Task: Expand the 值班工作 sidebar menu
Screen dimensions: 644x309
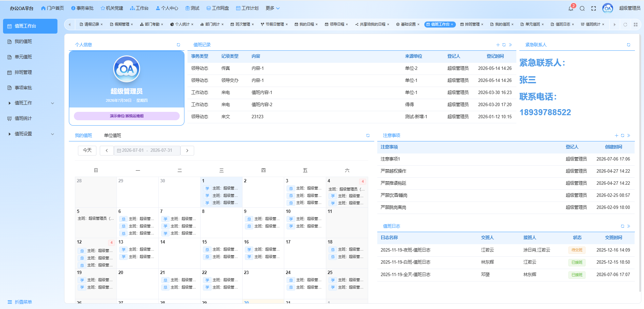Action: [30, 103]
